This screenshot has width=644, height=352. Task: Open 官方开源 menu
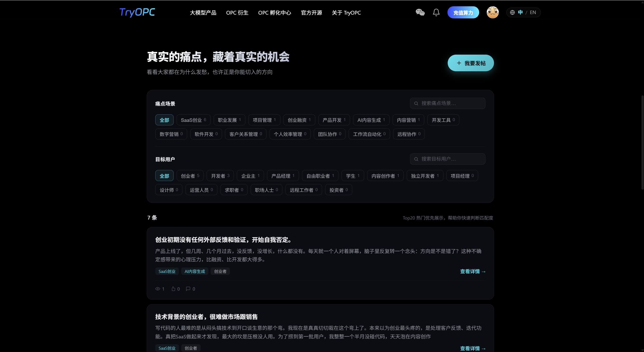(311, 13)
